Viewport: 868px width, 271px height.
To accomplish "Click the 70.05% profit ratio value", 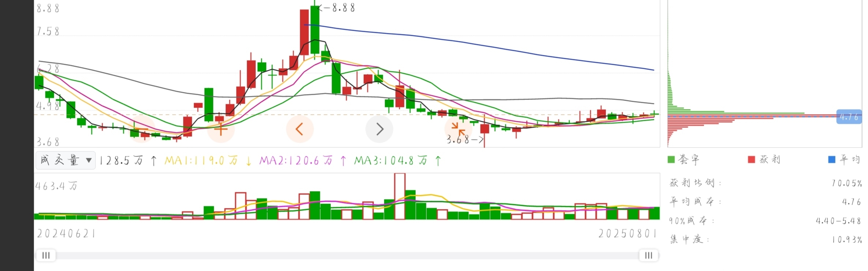I will 846,183.
